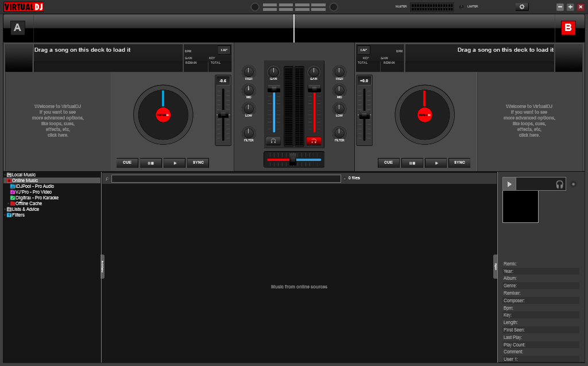Click the headphone cue icon on right mixer channel
This screenshot has width=588, height=366.
(x=315, y=140)
